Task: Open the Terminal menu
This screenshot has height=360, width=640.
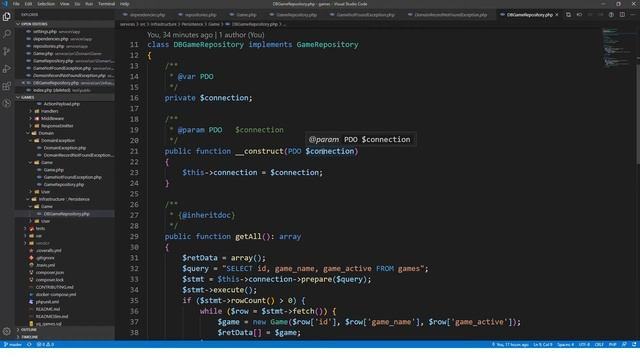Action: pos(107,4)
